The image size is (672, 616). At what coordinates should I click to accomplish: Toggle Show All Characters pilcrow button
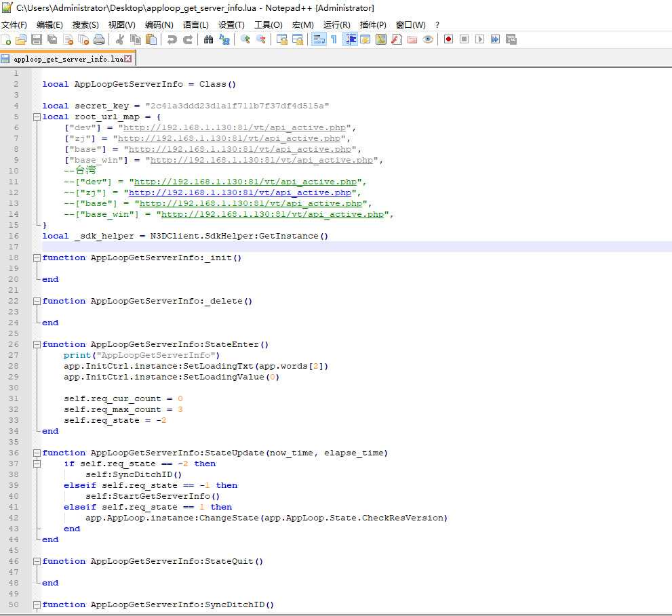[334, 40]
